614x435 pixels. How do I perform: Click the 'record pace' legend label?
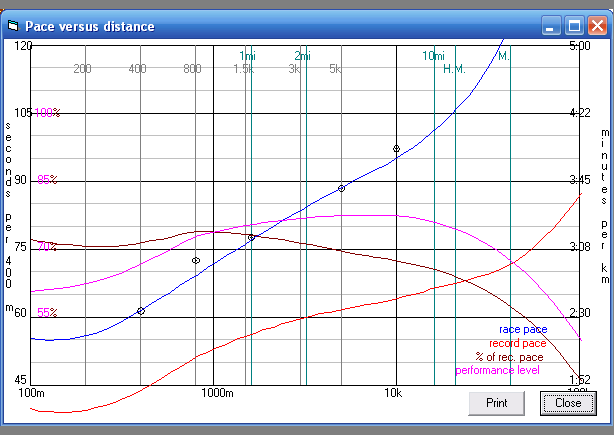517,343
